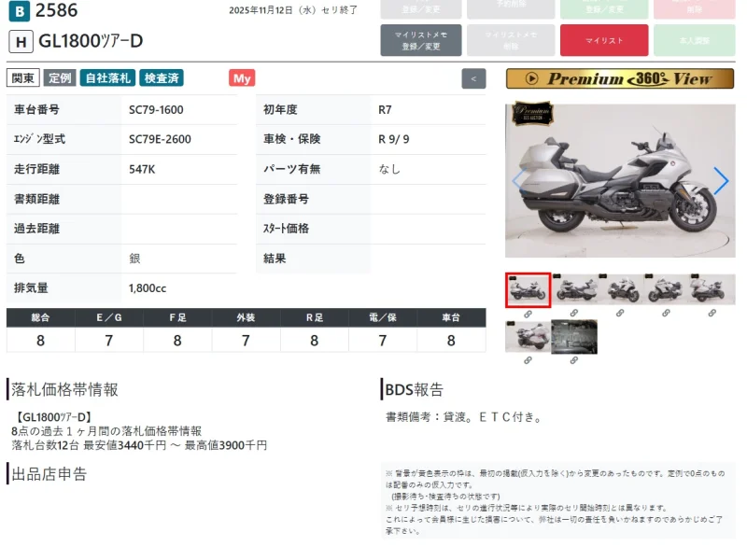Click the parts value なし

coord(389,169)
